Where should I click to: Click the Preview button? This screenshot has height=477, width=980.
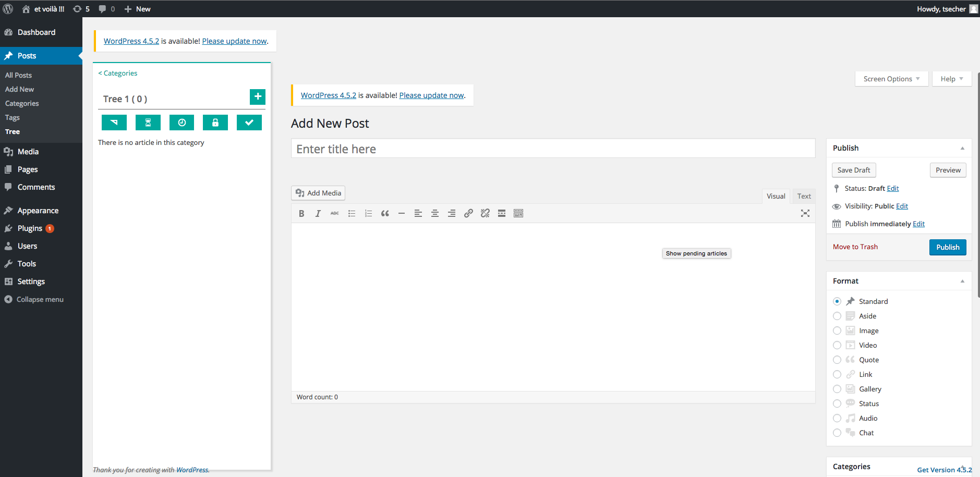coord(948,170)
